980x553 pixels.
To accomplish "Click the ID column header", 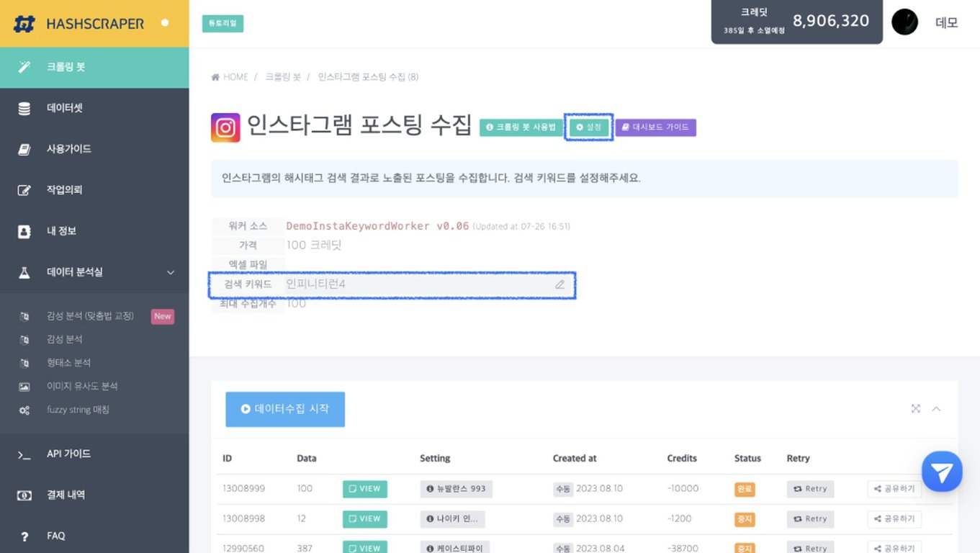I will tap(228, 458).
